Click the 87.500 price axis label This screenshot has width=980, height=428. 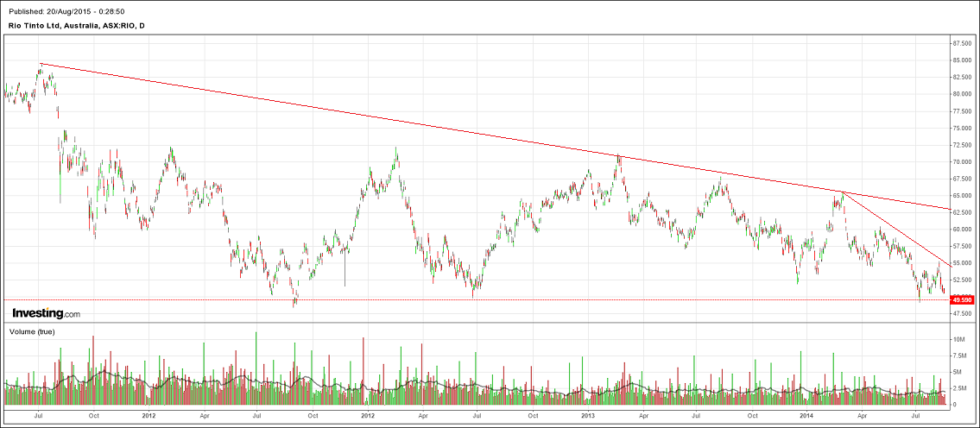963,43
